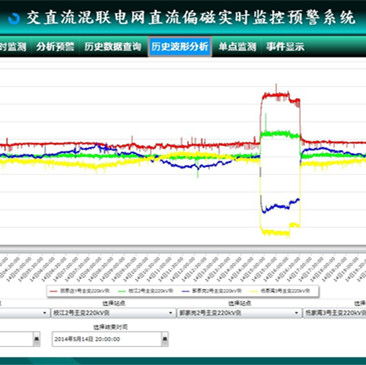Screen dimensions: 366x365
Task: Open the end time calendar picker icon
Action: pos(164,339)
